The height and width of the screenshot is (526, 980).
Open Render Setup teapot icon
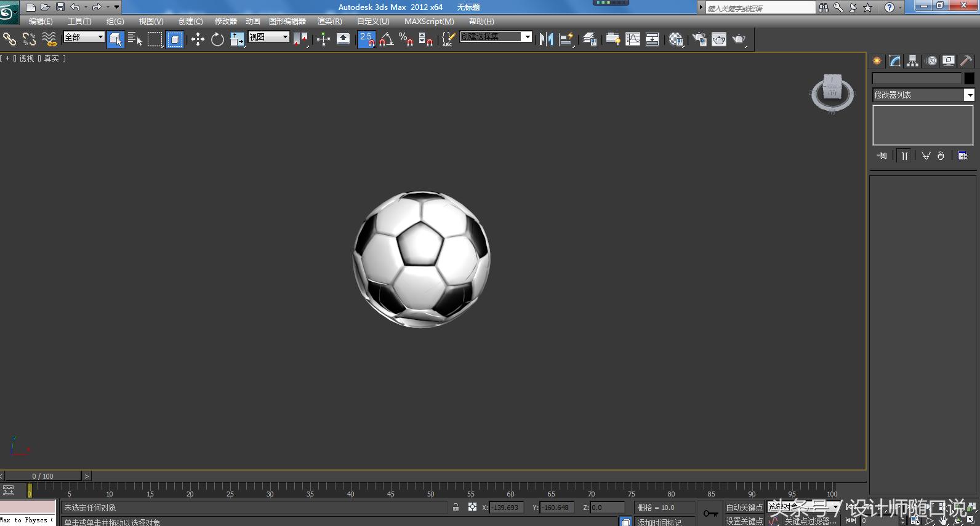(x=699, y=39)
